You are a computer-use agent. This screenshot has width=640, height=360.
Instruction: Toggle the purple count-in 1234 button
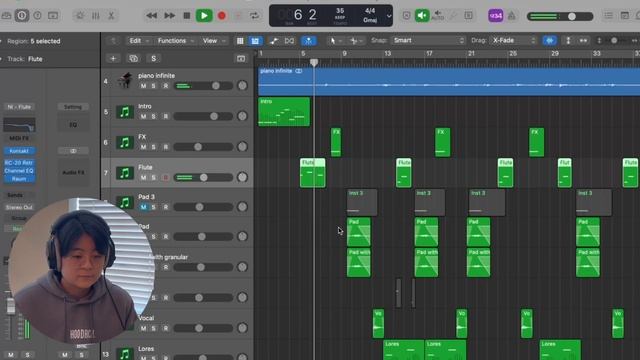tap(496, 16)
